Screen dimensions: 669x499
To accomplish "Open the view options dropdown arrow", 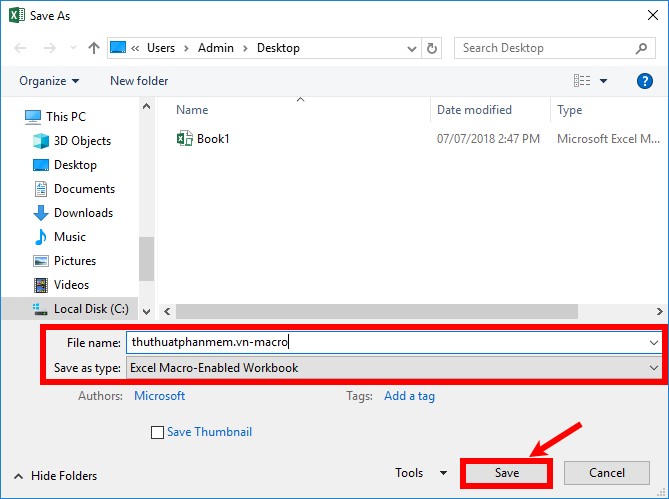I will pos(603,81).
